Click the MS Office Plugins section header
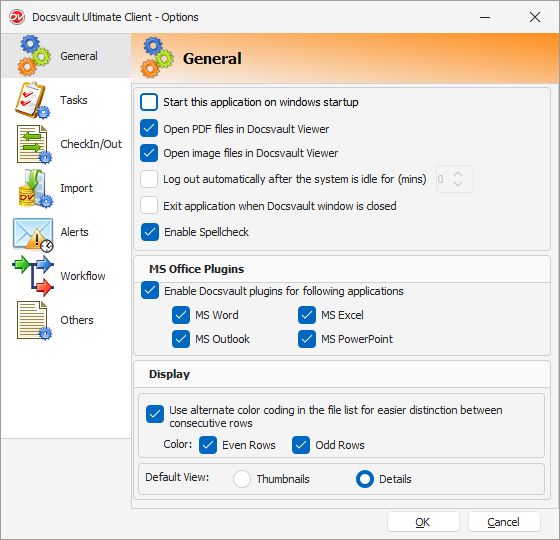Screen dimensions: 560x540 196,269
